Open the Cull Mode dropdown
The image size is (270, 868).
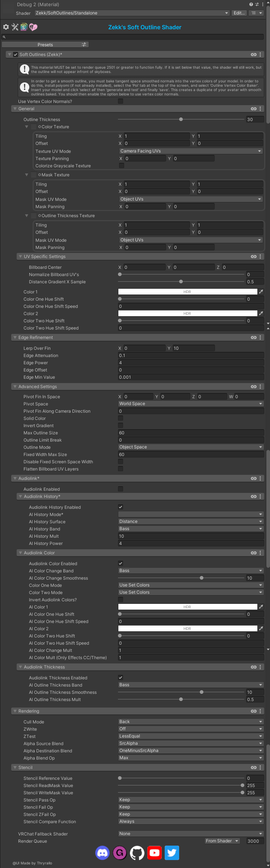191,722
